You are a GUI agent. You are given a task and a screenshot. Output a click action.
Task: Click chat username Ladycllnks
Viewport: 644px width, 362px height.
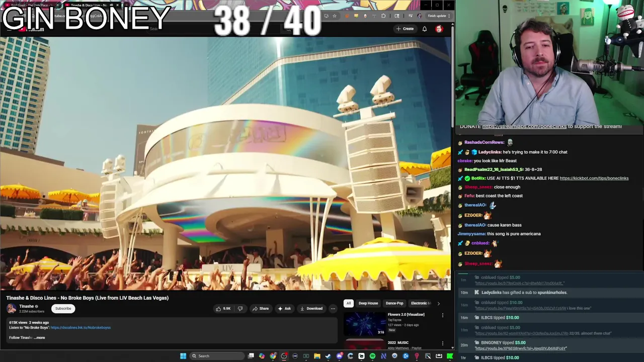489,152
